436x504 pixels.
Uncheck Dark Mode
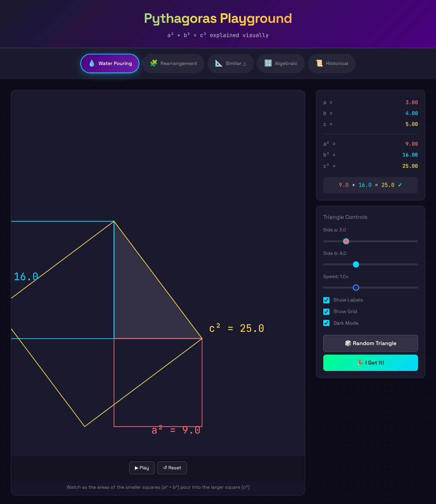(326, 323)
